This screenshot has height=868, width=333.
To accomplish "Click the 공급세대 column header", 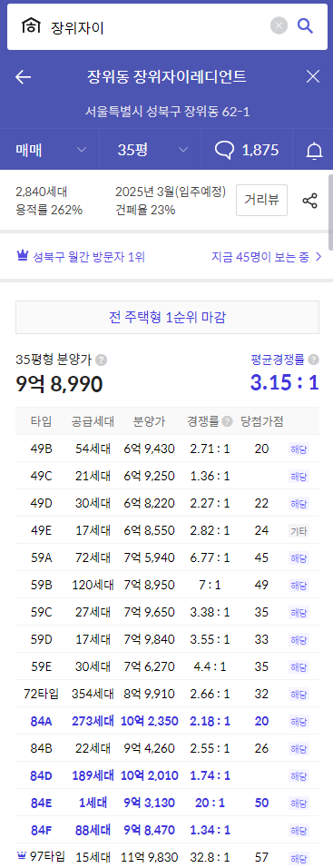I will coord(93,421).
